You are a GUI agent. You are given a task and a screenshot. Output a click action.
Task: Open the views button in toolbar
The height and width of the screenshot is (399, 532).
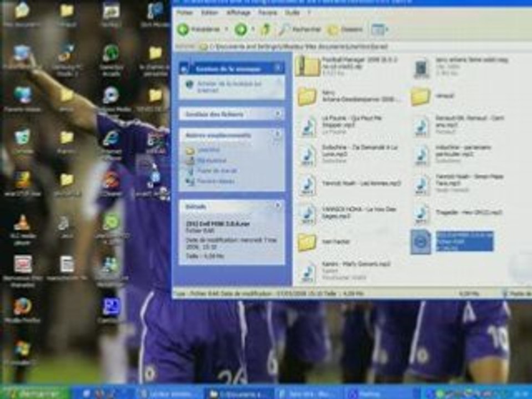[x=379, y=29]
